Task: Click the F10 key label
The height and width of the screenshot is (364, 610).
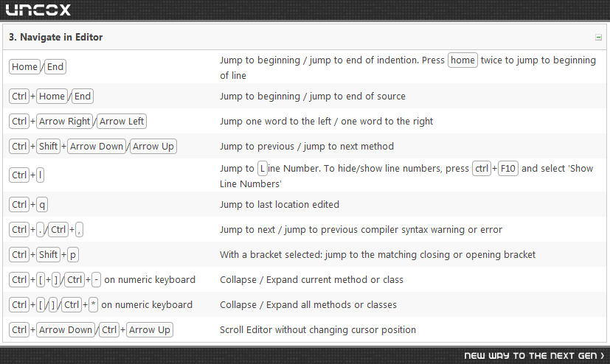Action: 507,169
